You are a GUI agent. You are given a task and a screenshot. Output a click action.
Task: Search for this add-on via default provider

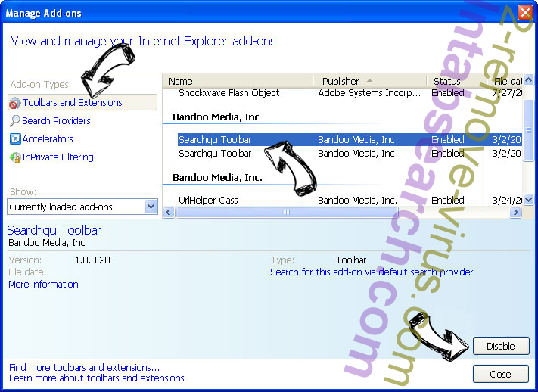(x=372, y=272)
